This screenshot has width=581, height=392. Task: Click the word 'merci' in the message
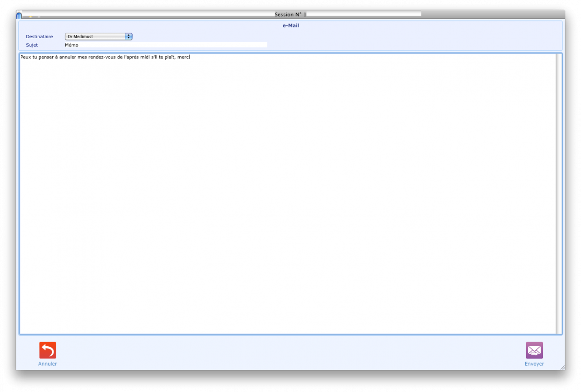(x=183, y=57)
